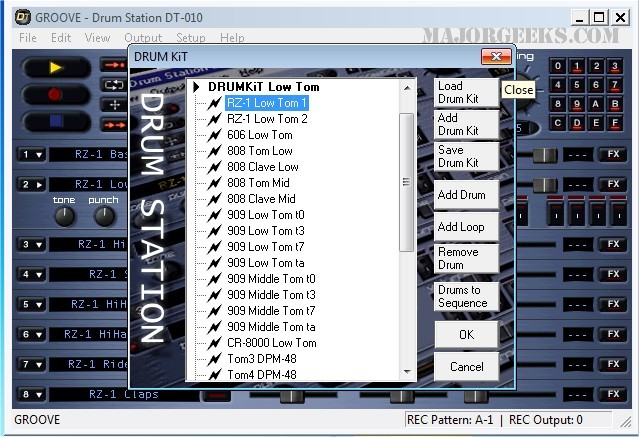Select pattern pad 9
This screenshot has width=639, height=437.
point(577,104)
